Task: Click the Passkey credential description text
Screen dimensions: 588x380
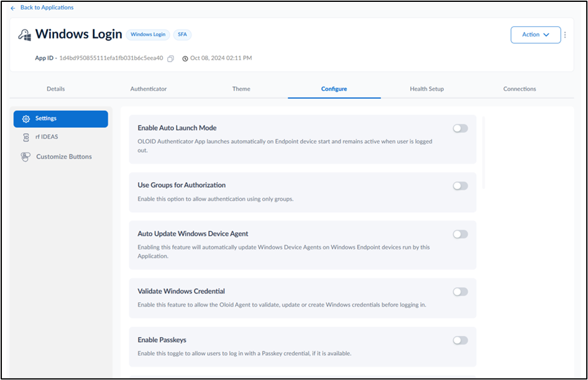Action: click(x=244, y=353)
